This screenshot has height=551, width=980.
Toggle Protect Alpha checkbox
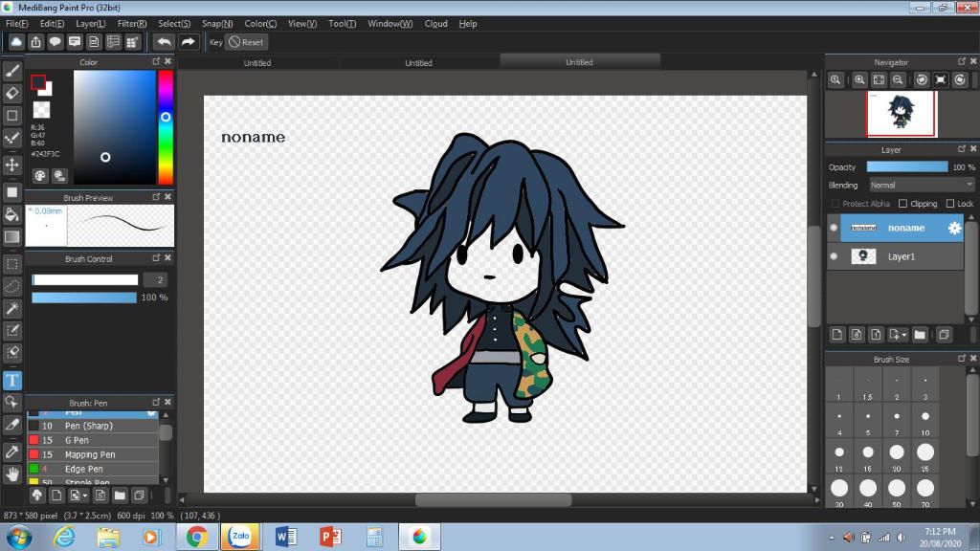tap(835, 204)
